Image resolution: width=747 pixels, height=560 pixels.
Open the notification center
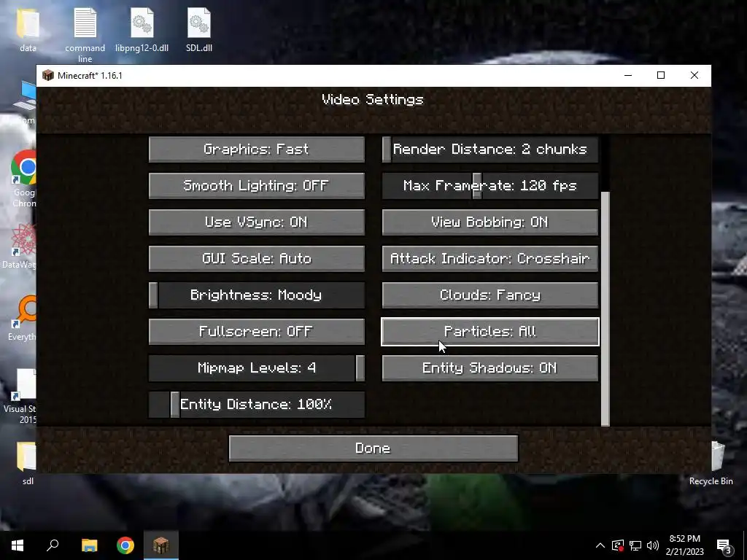click(x=724, y=545)
